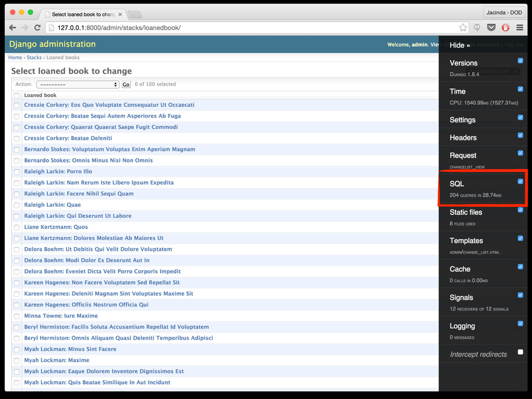Open 'Delora Boehm: Modi Dolor Ex Deserunt Aut In'
This screenshot has width=532, height=399.
87,260
